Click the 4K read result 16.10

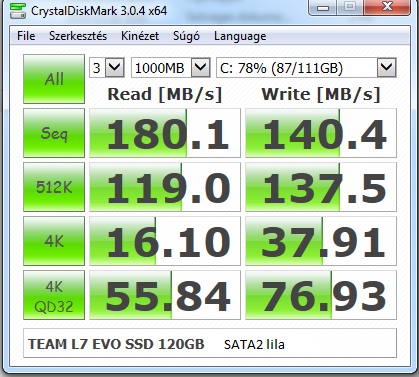point(165,241)
